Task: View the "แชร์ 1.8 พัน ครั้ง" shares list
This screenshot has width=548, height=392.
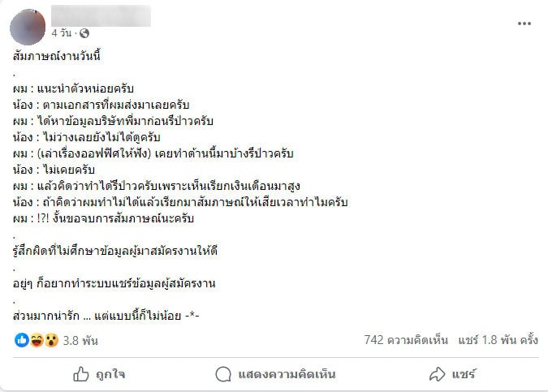Action: (498, 341)
